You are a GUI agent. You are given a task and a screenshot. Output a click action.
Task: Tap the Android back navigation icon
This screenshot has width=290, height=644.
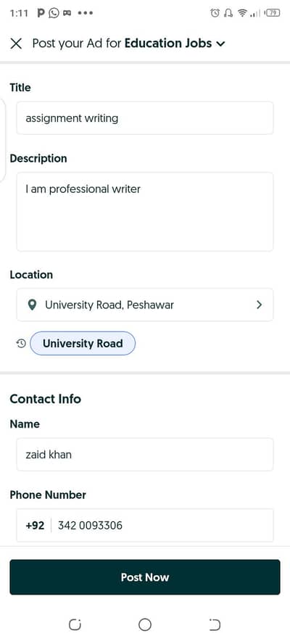(x=215, y=625)
